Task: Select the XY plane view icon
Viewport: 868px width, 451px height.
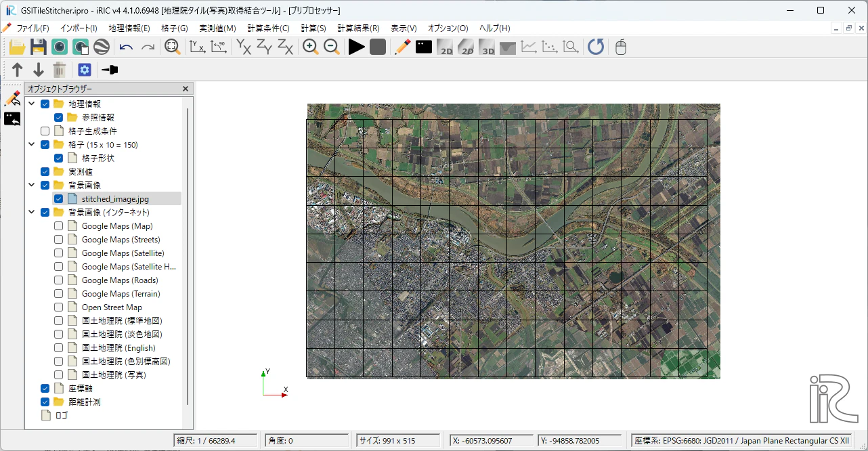Action: coord(243,47)
